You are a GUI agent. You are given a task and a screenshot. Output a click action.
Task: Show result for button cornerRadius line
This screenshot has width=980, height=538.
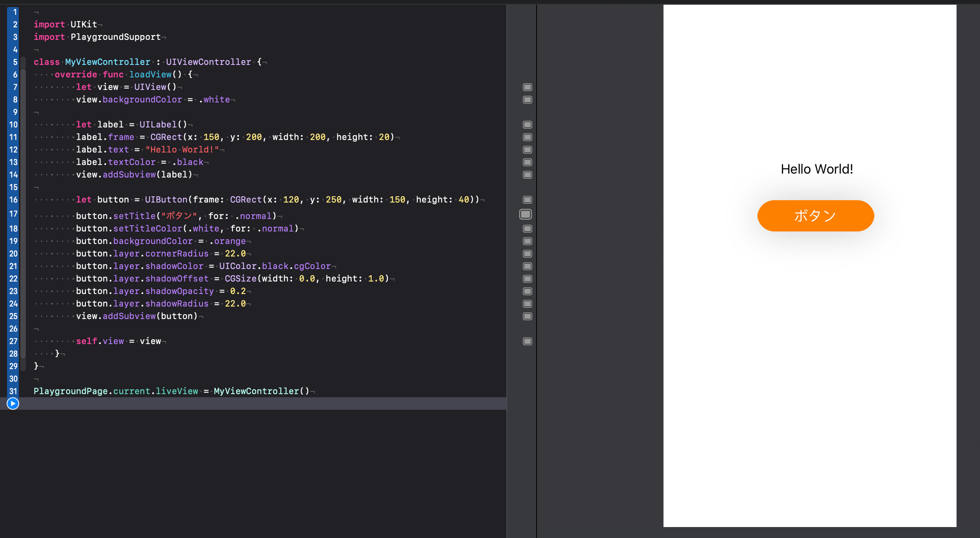pos(527,254)
